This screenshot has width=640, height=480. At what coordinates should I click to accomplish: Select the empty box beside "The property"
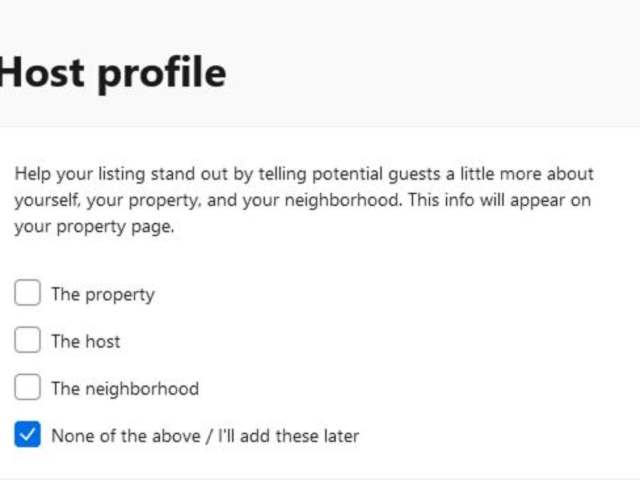(27, 294)
